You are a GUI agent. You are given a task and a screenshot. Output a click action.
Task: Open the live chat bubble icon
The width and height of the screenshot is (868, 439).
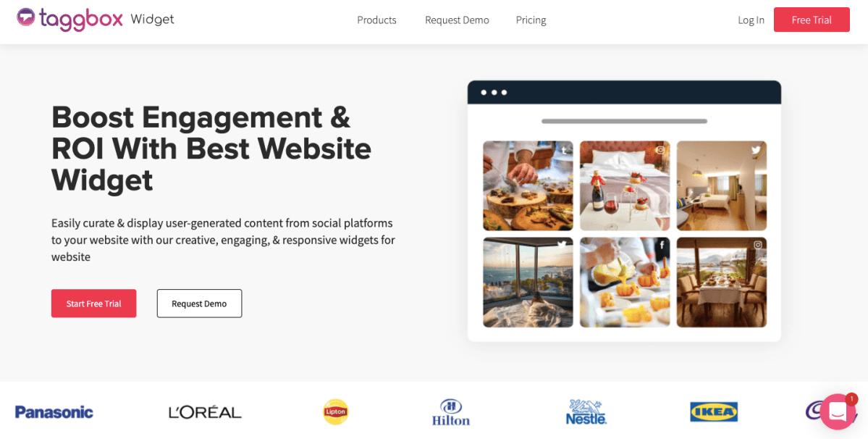[838, 412]
